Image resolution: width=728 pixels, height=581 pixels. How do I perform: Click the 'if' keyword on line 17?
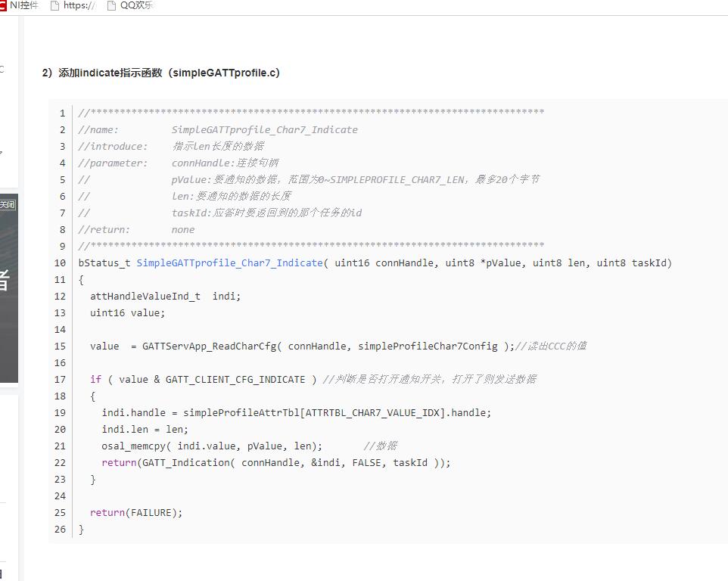coord(95,380)
